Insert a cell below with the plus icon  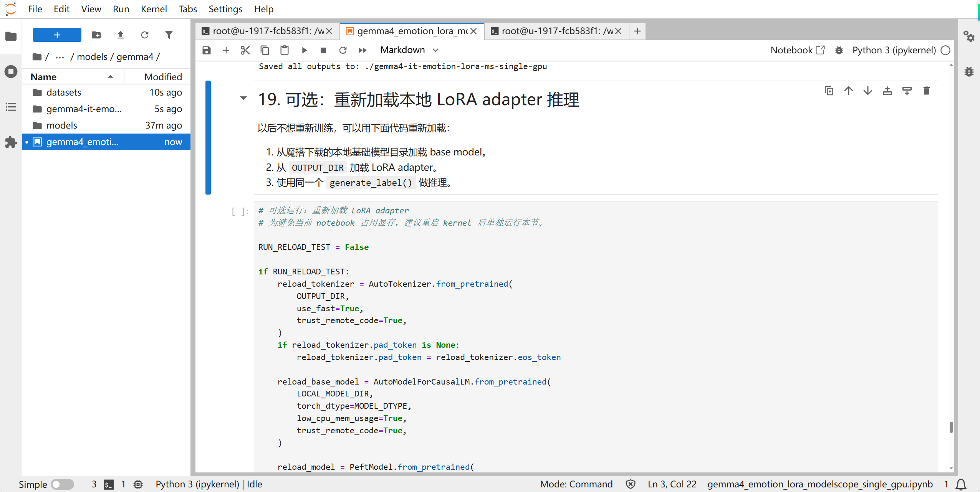tap(226, 50)
